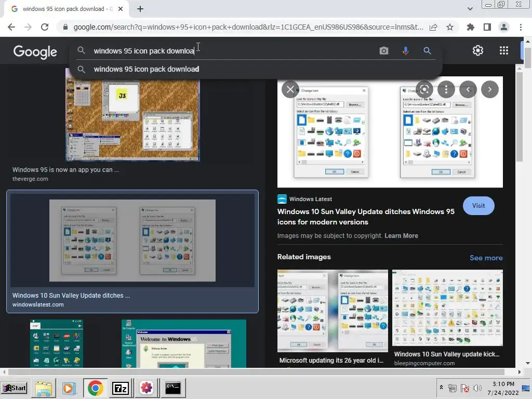Open file explorer from taskbar
Image resolution: width=532 pixels, height=399 pixels.
(44, 388)
